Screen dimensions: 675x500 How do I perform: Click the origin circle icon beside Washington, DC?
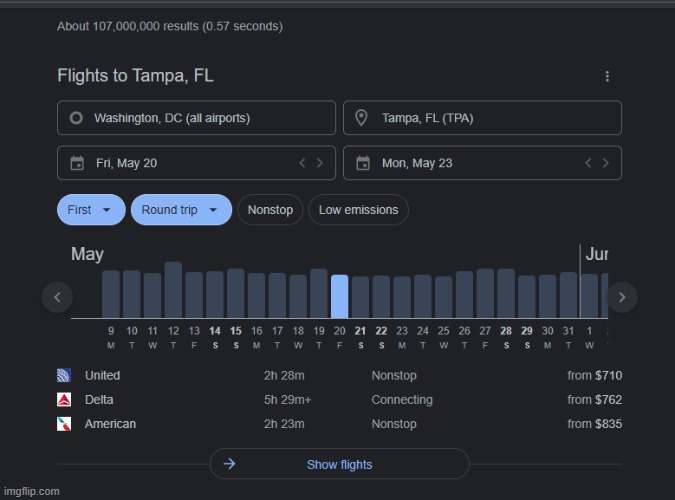click(x=76, y=118)
